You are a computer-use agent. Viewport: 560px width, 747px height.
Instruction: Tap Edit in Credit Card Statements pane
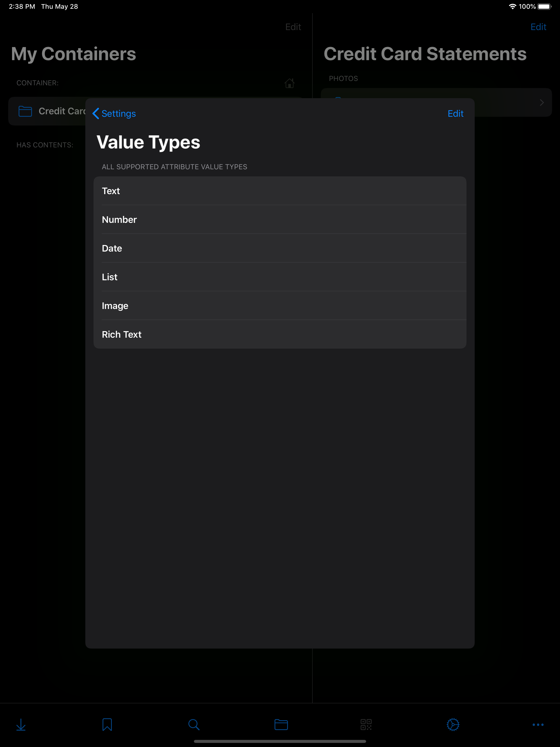[x=538, y=27]
